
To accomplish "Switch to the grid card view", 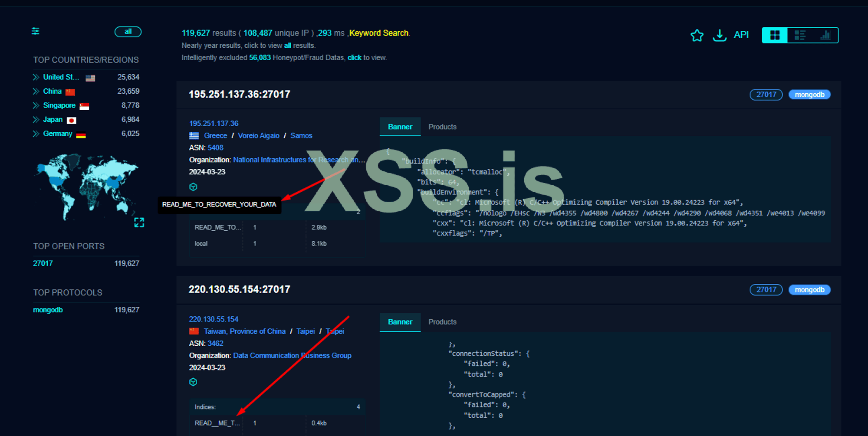I will (x=775, y=35).
